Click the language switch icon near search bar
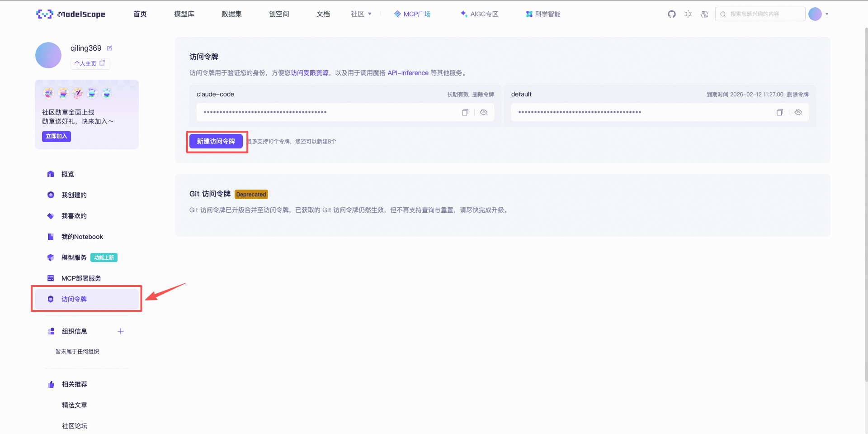 pyautogui.click(x=704, y=14)
